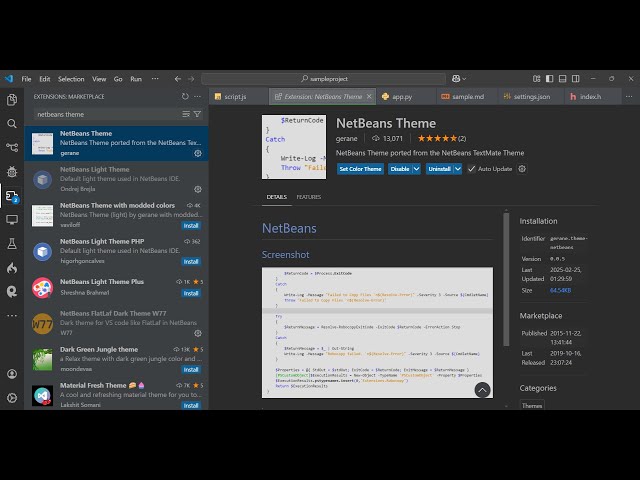Toggle the Auto Update checkbox
Image resolution: width=640 pixels, height=480 pixels.
(472, 169)
